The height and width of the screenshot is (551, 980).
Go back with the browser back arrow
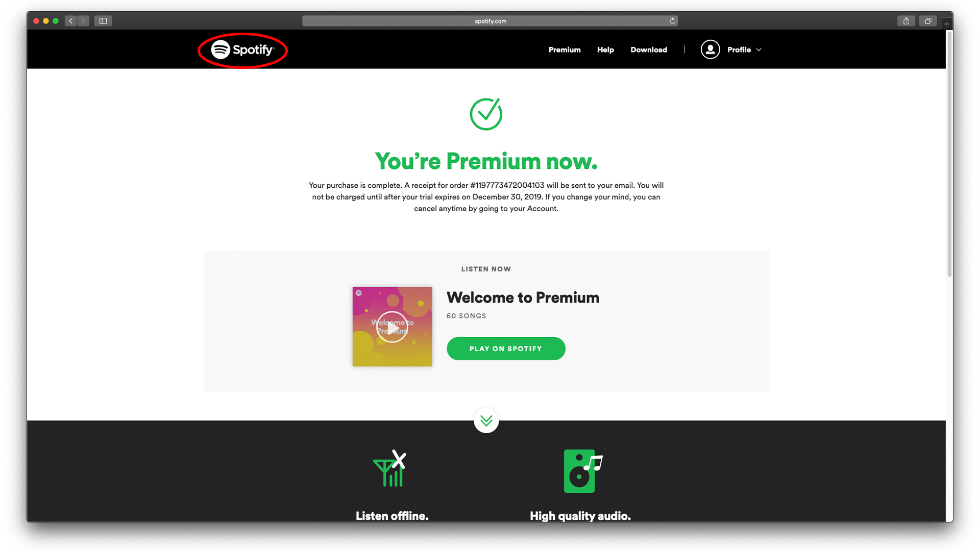coord(71,21)
